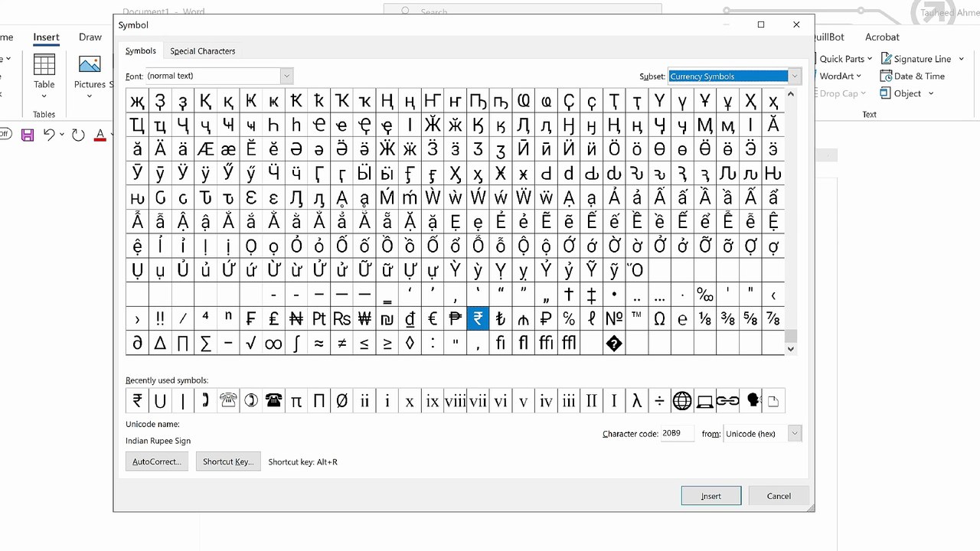Select lambda in recently used symbols
This screenshot has height=551, width=980.
[637, 400]
